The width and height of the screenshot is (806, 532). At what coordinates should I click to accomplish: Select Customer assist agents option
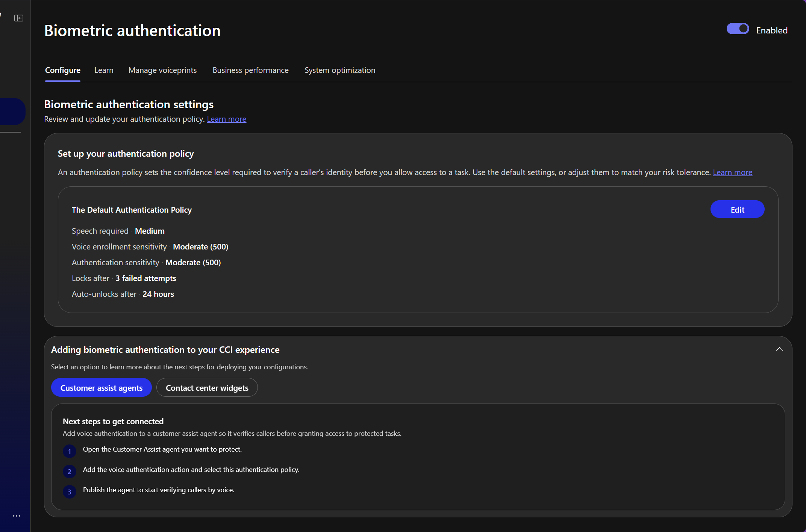(102, 388)
